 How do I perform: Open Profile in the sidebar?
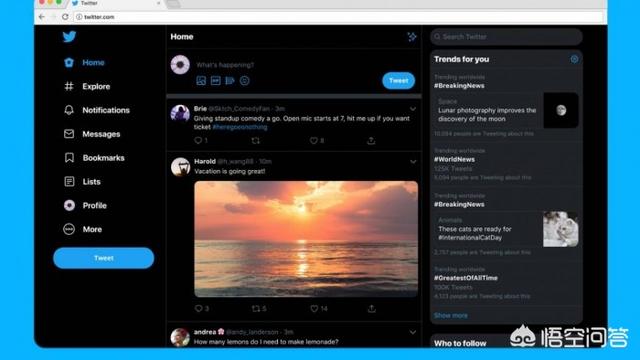pos(85,205)
